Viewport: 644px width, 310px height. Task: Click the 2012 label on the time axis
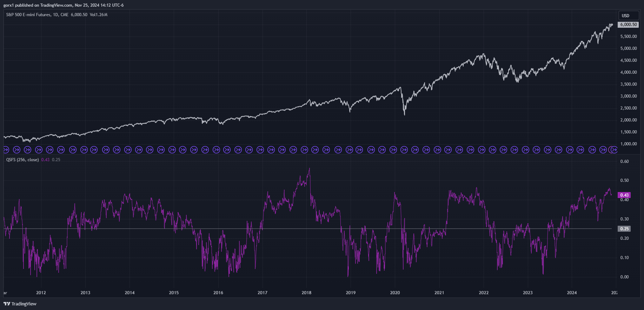point(41,293)
